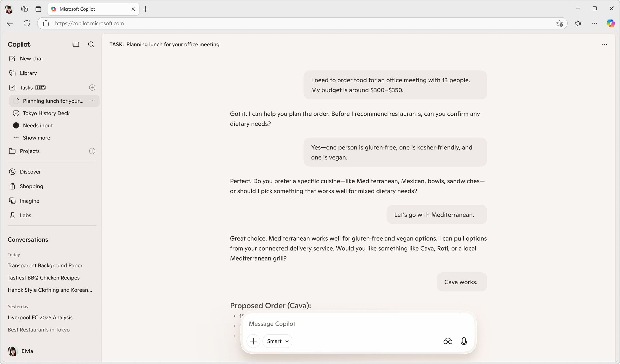This screenshot has height=364, width=620.
Task: Open the Tasks section
Action: [x=26, y=88]
